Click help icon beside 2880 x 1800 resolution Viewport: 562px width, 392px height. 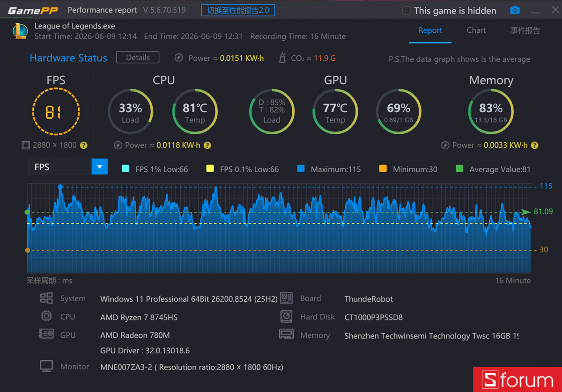tap(84, 145)
